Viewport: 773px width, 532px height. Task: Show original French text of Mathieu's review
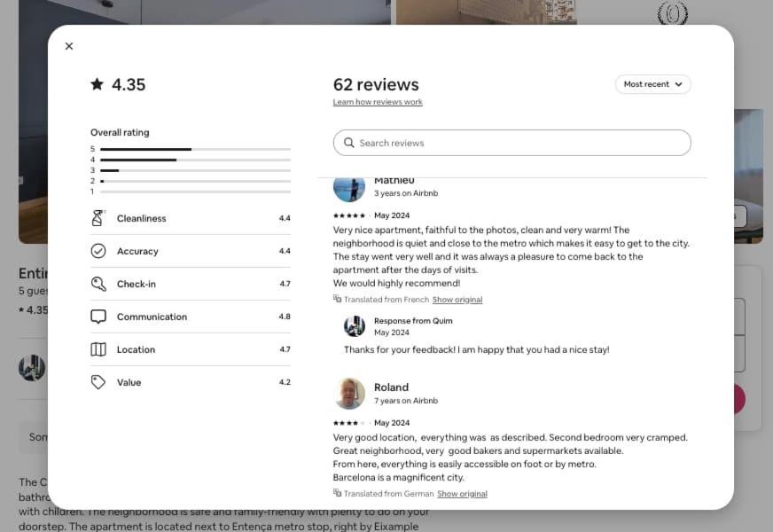[457, 300]
